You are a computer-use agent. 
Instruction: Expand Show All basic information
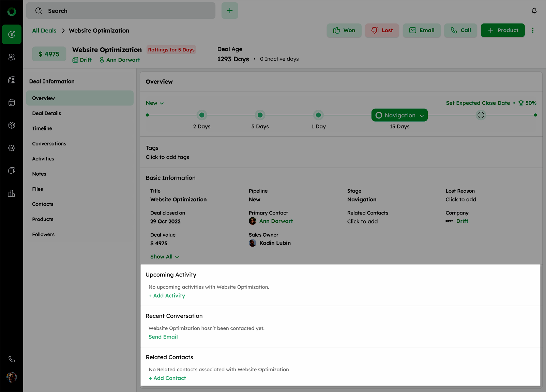pyautogui.click(x=165, y=257)
